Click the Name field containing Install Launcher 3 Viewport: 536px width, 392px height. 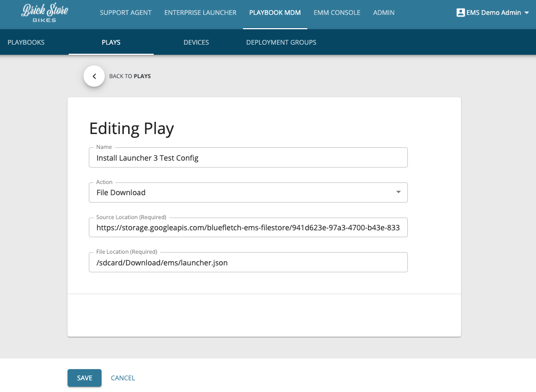pos(248,157)
